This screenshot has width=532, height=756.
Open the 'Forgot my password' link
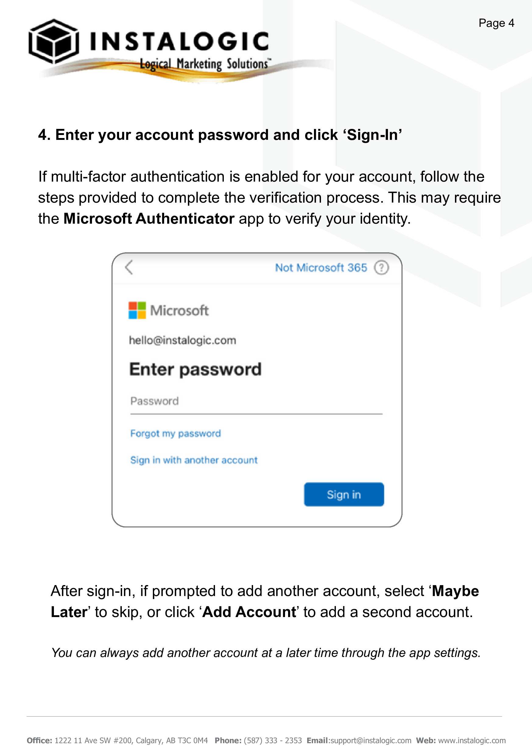coord(175,433)
